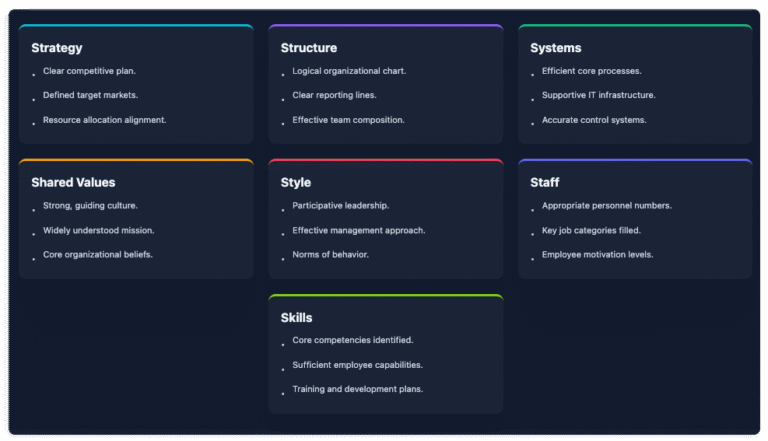768x441 pixels.
Task: Click "Clear competitive plan." bullet text
Action: tap(89, 71)
